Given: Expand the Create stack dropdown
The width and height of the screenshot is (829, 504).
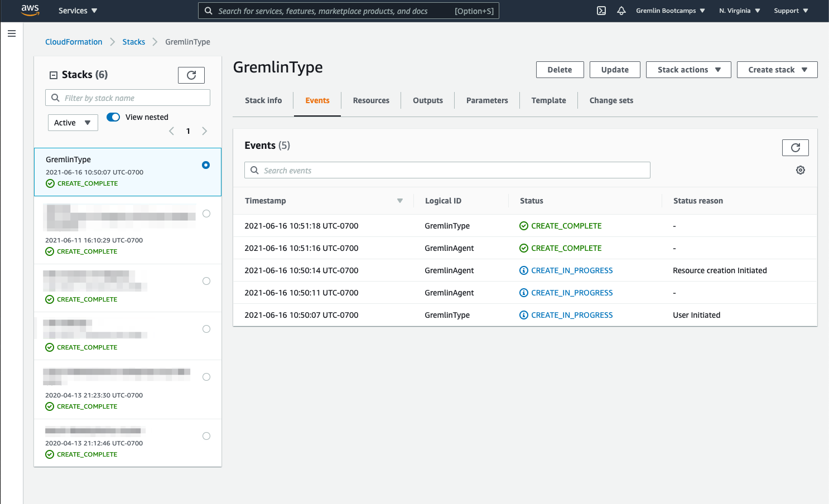Looking at the screenshot, I should [x=777, y=70].
